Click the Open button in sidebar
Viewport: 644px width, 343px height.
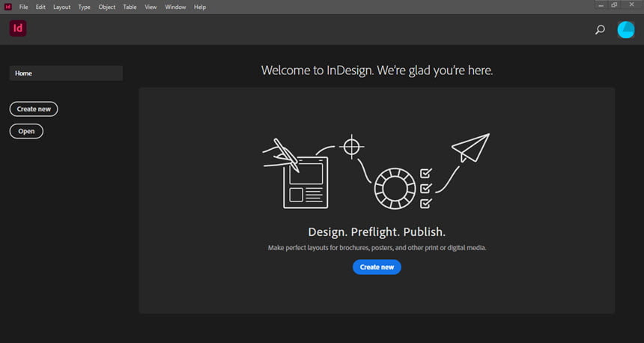26,131
